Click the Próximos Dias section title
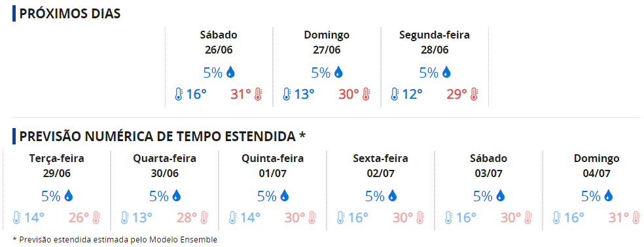 pyautogui.click(x=70, y=14)
